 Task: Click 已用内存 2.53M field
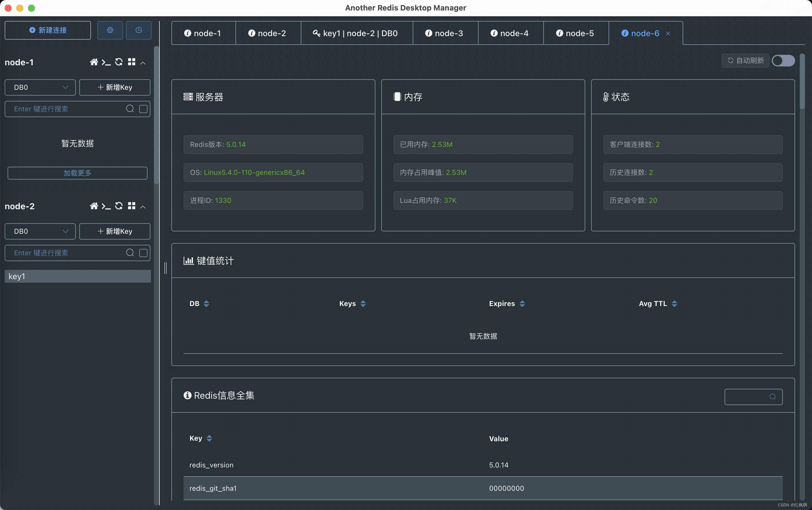[x=483, y=145]
